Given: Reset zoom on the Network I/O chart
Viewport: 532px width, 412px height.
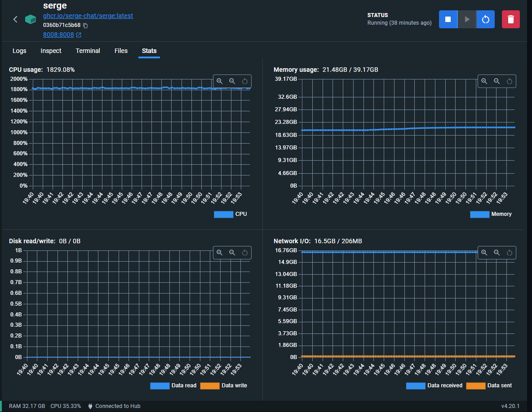Looking at the screenshot, I should (x=510, y=253).
